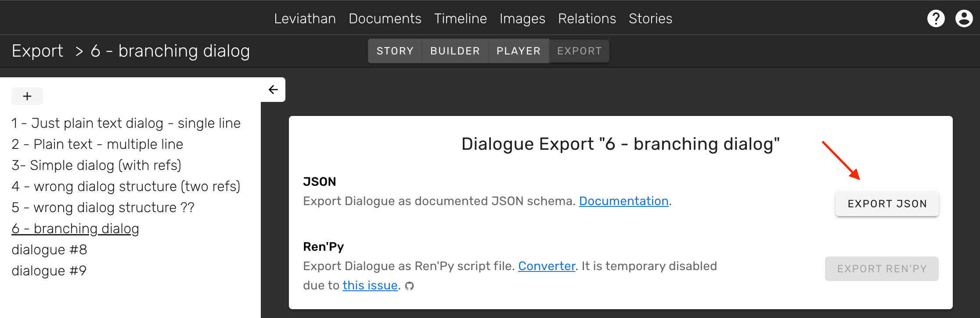980x318 pixels.
Task: Switch to the STORY tab
Action: pos(395,51)
